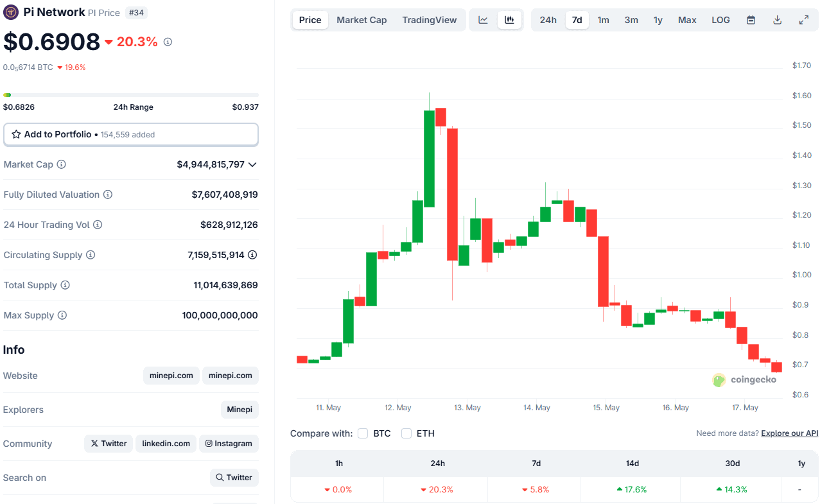Open Fully Diluted Valuation info icon

pos(108,195)
